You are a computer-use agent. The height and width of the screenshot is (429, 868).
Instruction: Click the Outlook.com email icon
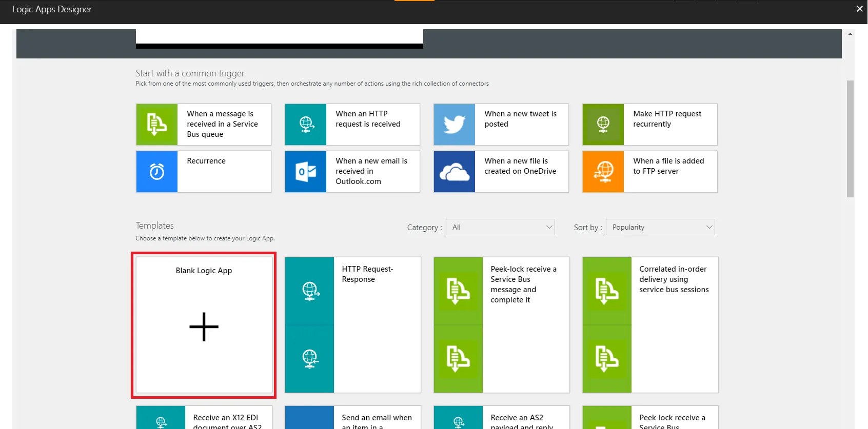[x=306, y=172]
